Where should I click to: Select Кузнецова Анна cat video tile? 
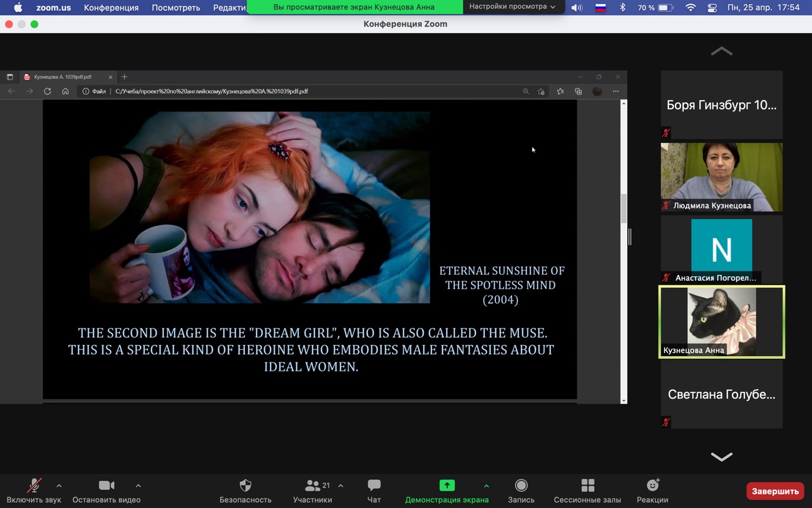721,322
